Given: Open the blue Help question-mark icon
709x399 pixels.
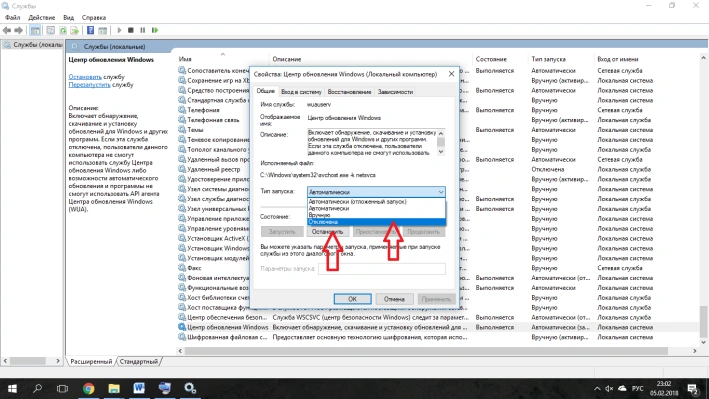Looking at the screenshot, I should 90,30.
